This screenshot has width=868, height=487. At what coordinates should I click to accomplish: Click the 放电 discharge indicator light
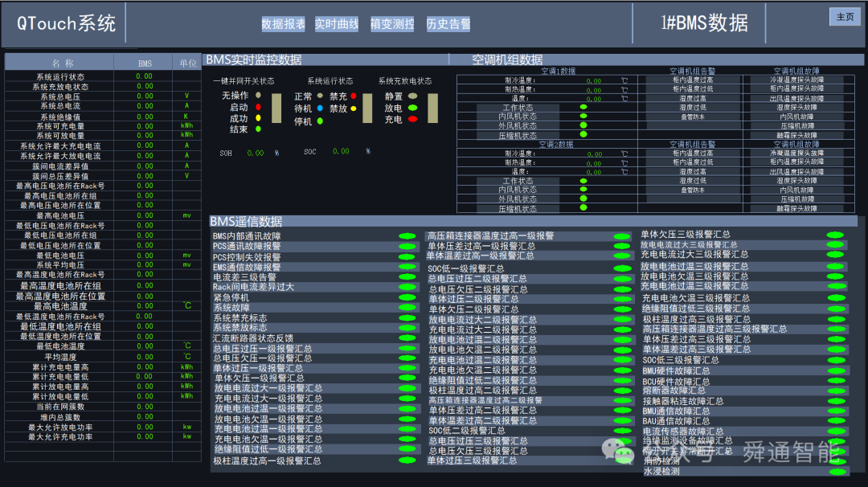(x=411, y=108)
